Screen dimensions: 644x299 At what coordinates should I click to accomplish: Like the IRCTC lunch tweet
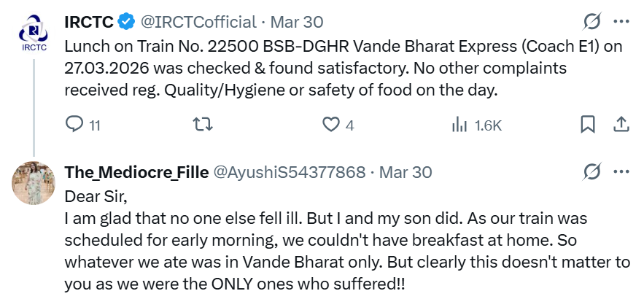point(332,125)
